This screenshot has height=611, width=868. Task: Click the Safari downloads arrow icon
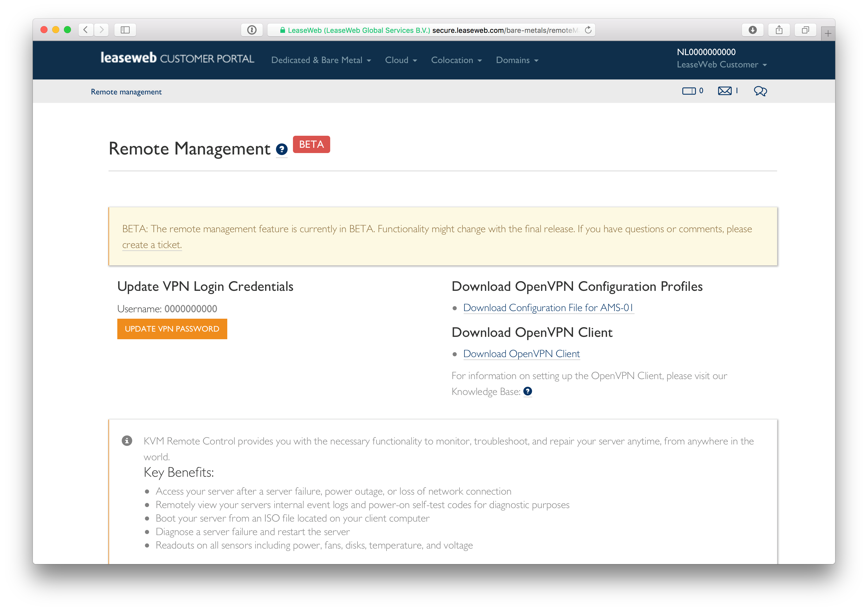click(x=752, y=30)
